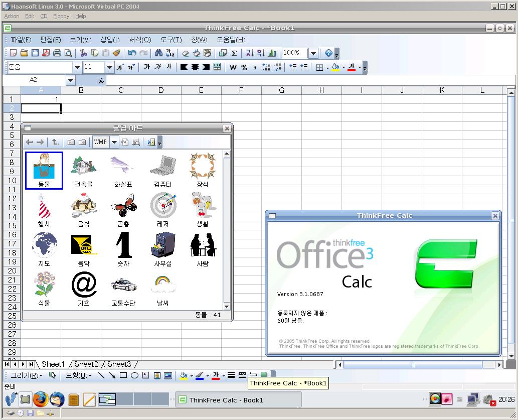Image resolution: width=518 pixels, height=420 pixels.
Task: Click the New document icon
Action: pos(13,53)
